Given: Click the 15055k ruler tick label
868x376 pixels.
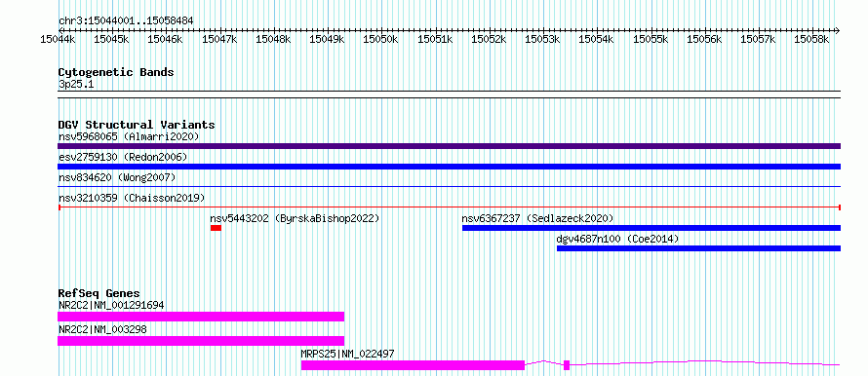Looking at the screenshot, I should tap(651, 39).
